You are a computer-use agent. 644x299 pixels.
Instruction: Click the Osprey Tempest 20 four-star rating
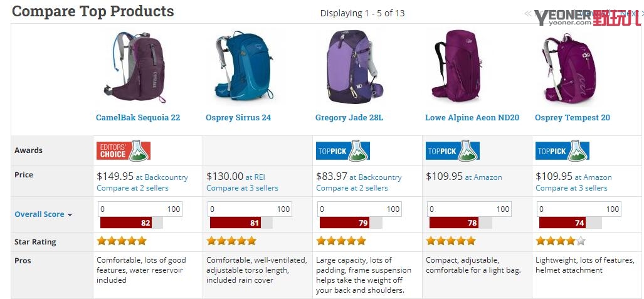coord(561,241)
